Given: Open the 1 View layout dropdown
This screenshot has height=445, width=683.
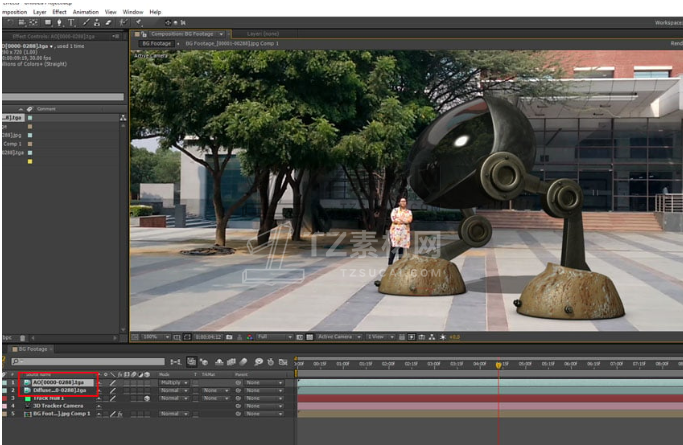Looking at the screenshot, I should [380, 337].
